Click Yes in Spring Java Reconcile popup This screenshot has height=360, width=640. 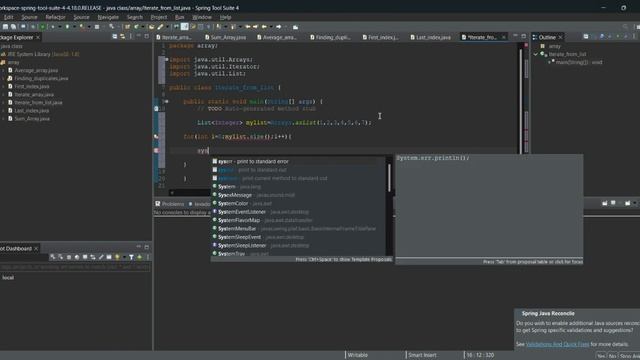601,356
